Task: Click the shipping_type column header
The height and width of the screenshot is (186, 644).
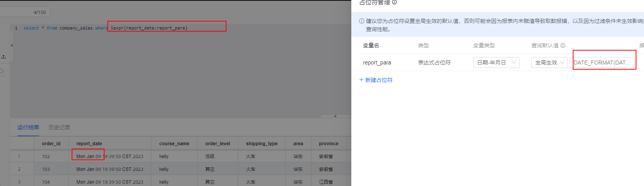Action: 261,144
